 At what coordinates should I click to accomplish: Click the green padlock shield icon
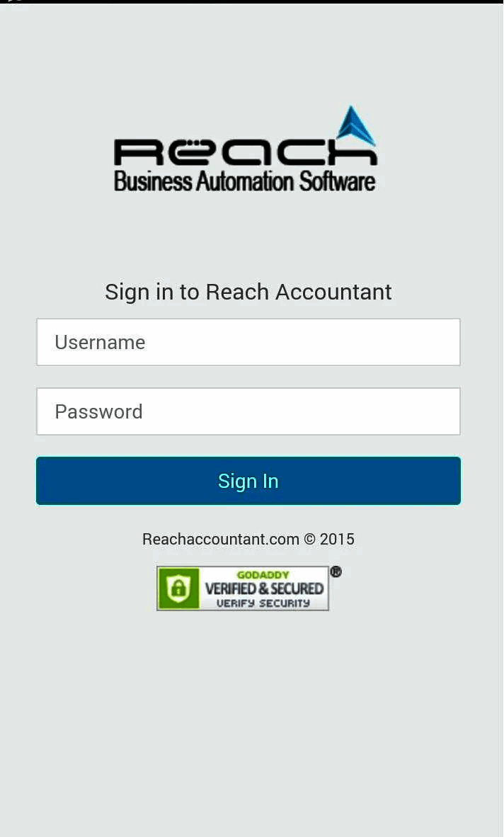(x=178, y=588)
